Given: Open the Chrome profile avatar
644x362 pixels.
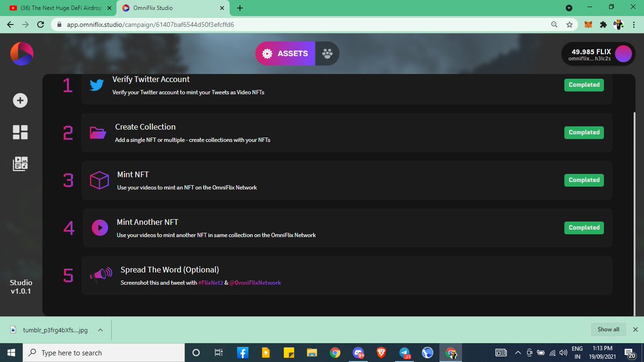Looking at the screenshot, I should [618, 25].
